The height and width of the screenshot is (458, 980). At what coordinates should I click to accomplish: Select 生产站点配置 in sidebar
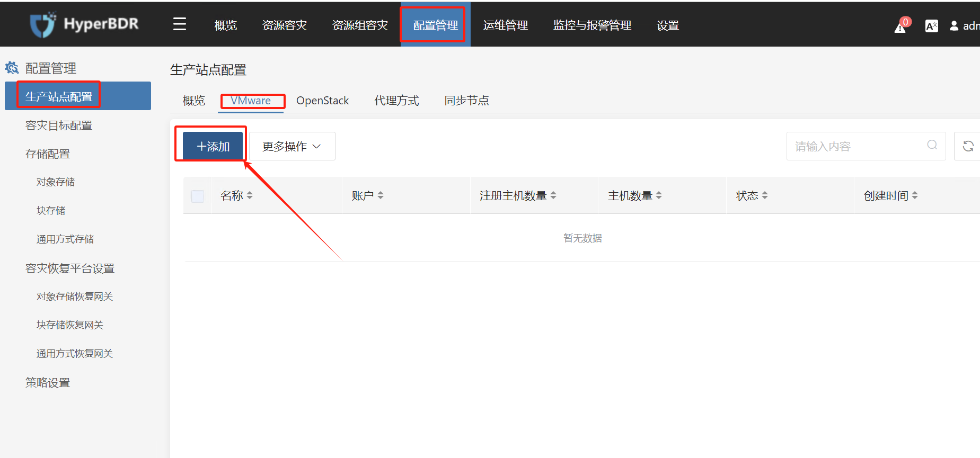click(x=78, y=96)
